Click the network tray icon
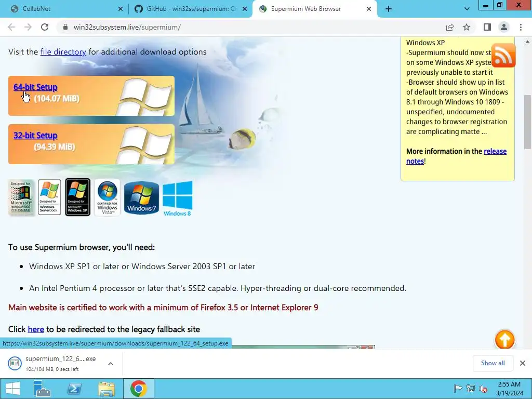 tap(471, 389)
